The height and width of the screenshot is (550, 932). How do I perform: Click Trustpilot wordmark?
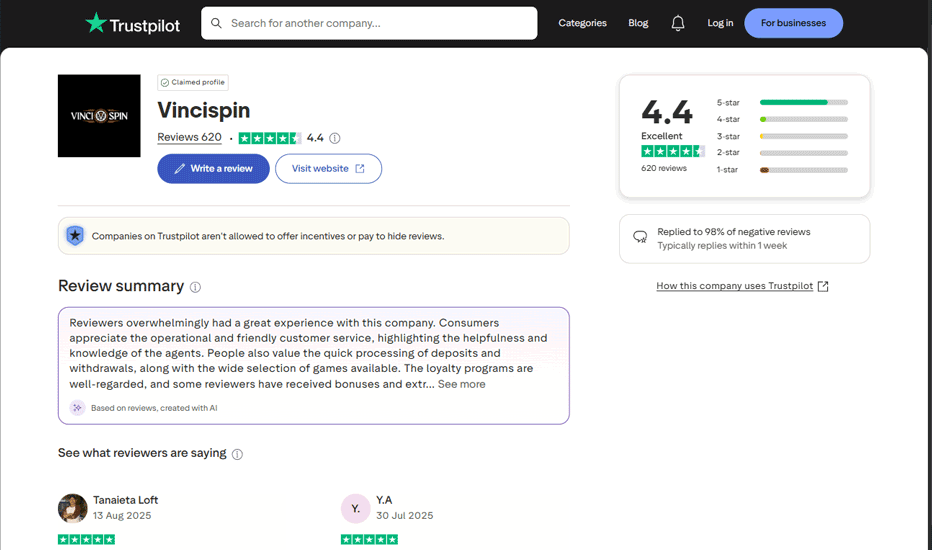click(x=144, y=26)
